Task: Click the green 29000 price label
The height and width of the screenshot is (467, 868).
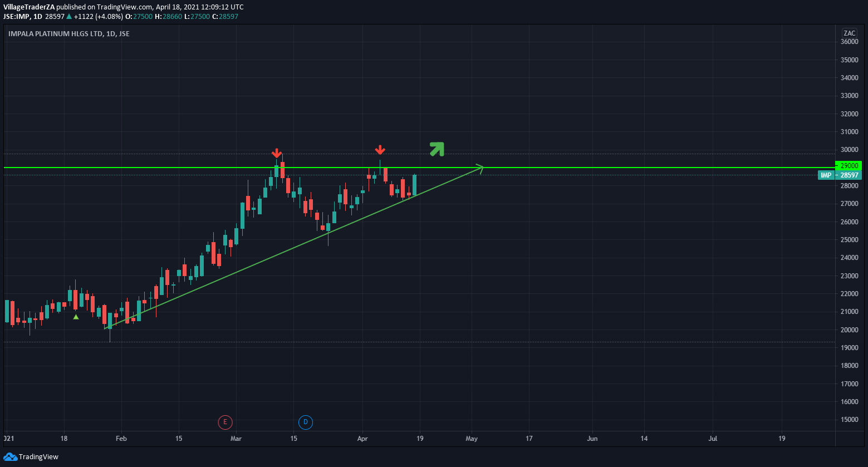Action: tap(849, 166)
